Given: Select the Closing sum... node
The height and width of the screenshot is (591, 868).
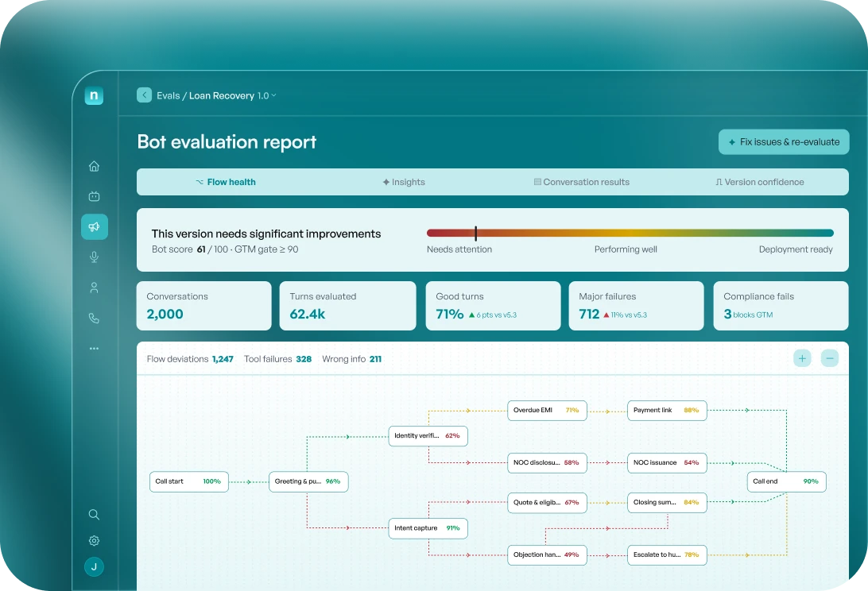Looking at the screenshot, I should point(667,503).
